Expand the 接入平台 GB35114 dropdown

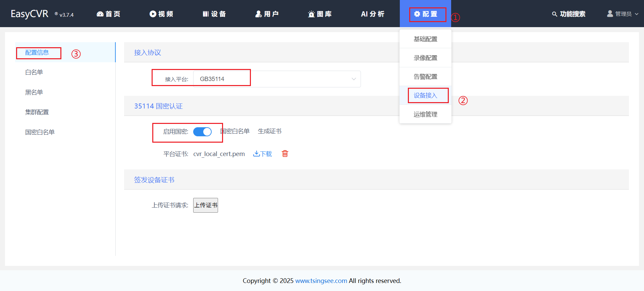click(x=354, y=79)
